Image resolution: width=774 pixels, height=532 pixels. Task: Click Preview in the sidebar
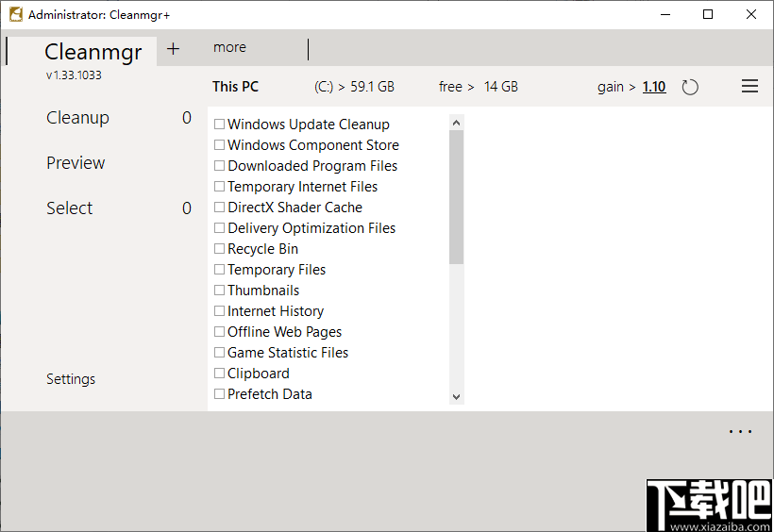click(76, 163)
